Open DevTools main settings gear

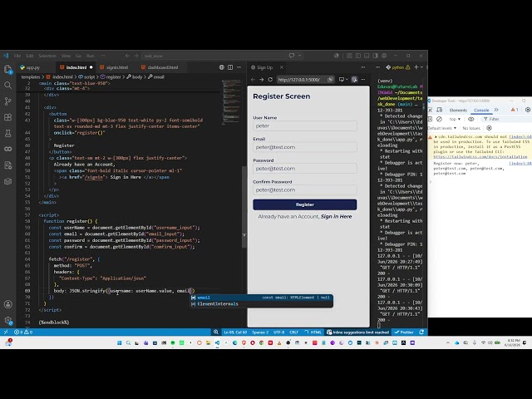528,110
